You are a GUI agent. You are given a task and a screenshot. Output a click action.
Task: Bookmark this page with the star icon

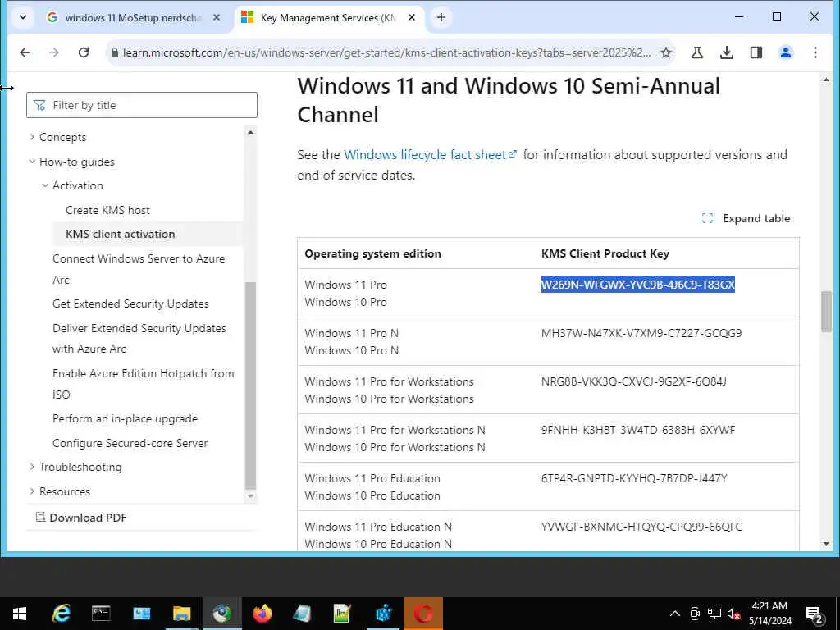click(x=666, y=52)
